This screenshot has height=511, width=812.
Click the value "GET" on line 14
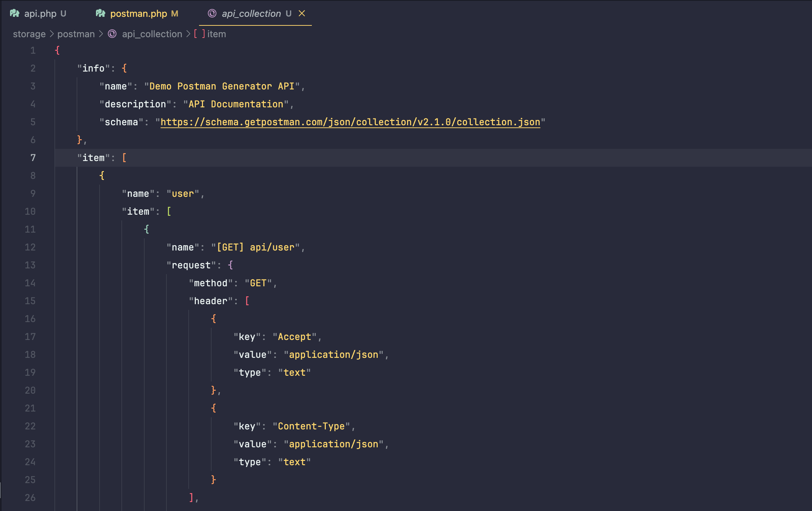click(258, 283)
